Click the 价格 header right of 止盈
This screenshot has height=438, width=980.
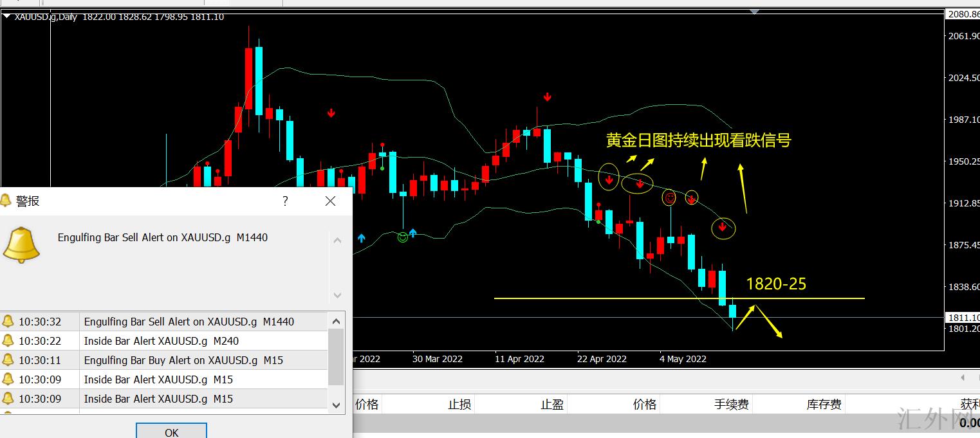(645, 405)
